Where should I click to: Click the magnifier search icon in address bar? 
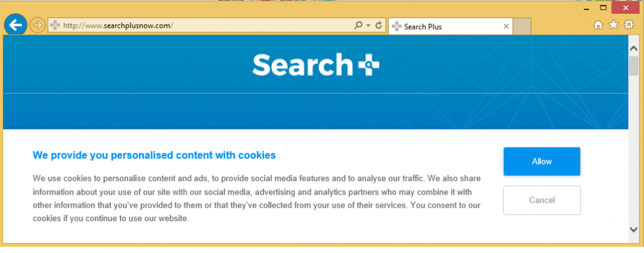(x=358, y=26)
